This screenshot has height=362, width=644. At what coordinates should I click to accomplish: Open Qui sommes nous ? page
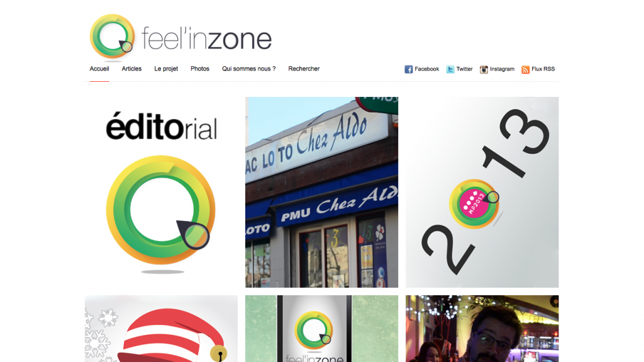click(x=249, y=69)
